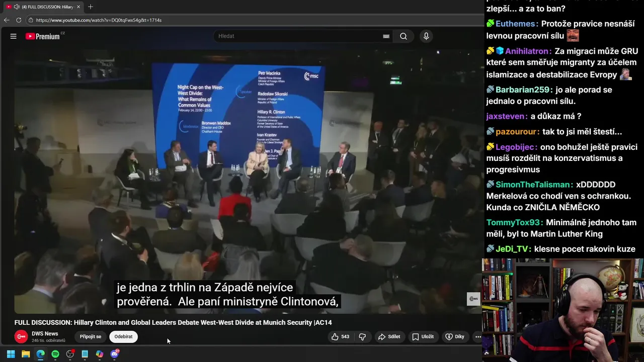The width and height of the screenshot is (644, 362).
Task: Mute tab via speaker icon on tab
Action: tap(16, 7)
